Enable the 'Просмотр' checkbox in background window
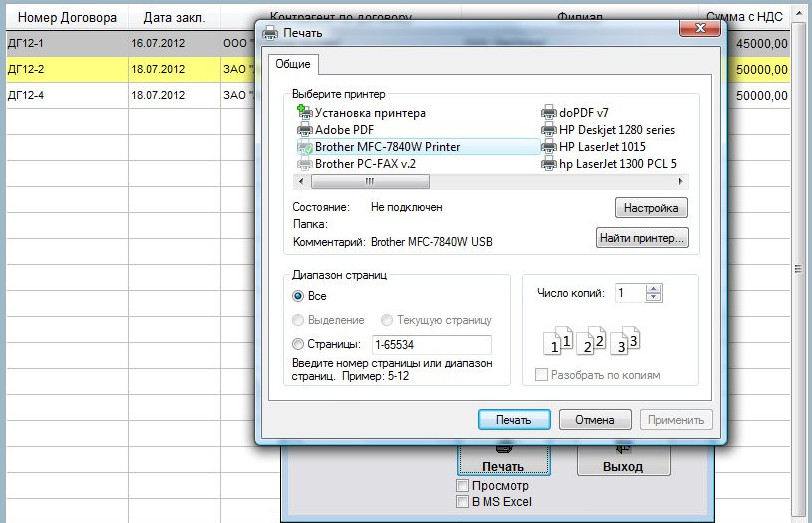 tap(462, 486)
